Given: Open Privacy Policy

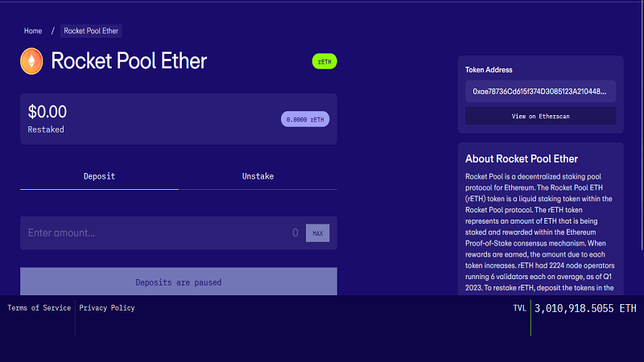Looking at the screenshot, I should [107, 308].
